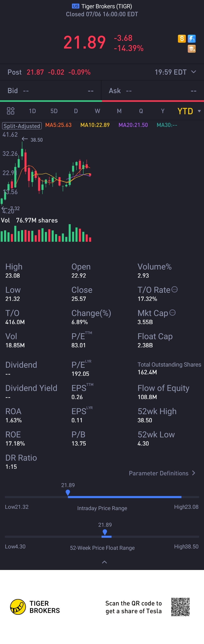
Task: Tap the orange dollar sign badge icon
Action: pyautogui.click(x=182, y=39)
